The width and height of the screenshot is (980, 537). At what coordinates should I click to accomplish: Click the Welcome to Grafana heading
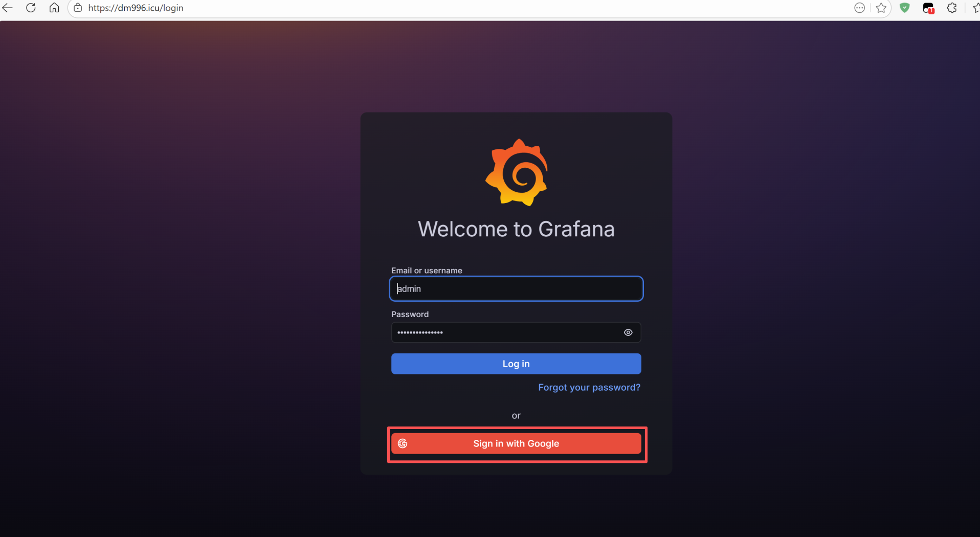[x=516, y=229]
